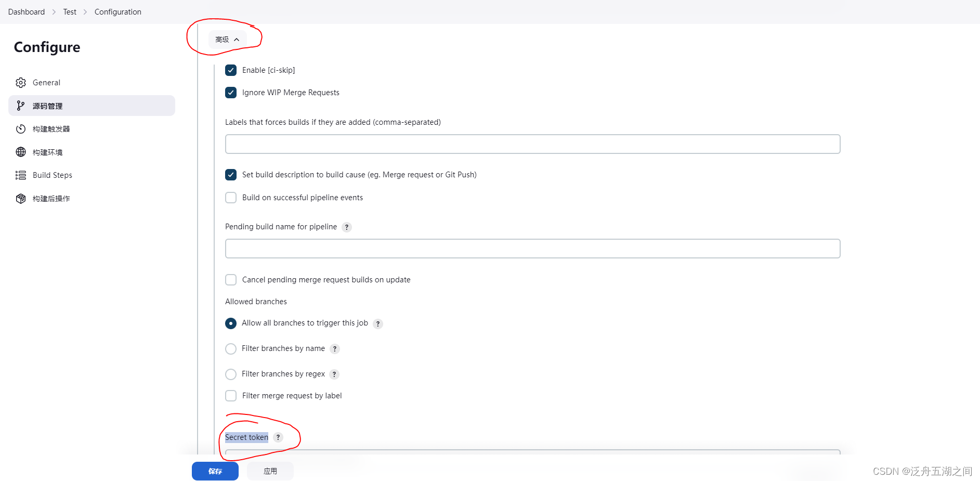Viewport: 980px width, 481px height.
Task: Uncheck Enable [ci-skip] checkbox
Action: 231,70
